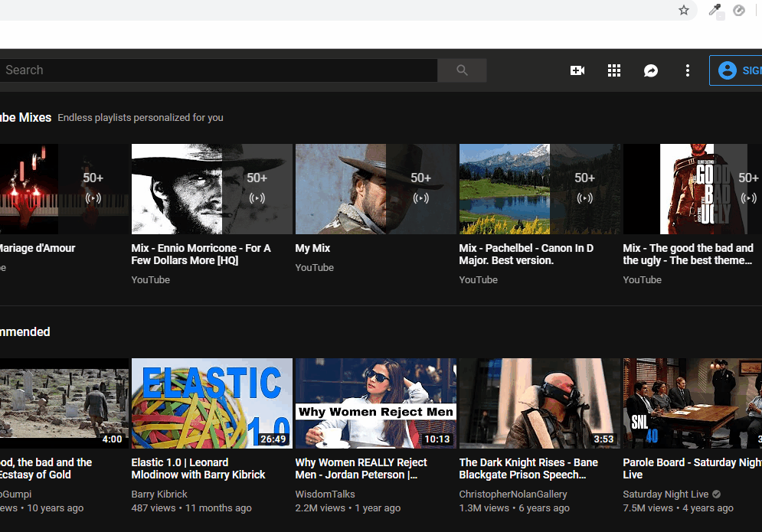Play the My Mix playlist thumbnail
The width and height of the screenshot is (762, 532).
click(x=375, y=188)
